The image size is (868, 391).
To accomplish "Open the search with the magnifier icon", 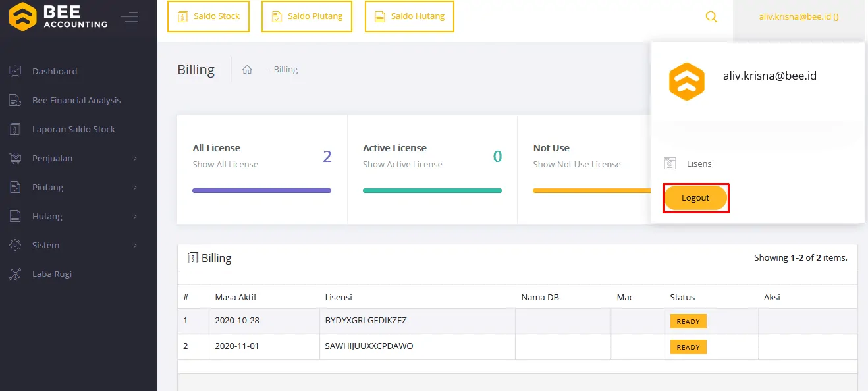I will point(711,16).
